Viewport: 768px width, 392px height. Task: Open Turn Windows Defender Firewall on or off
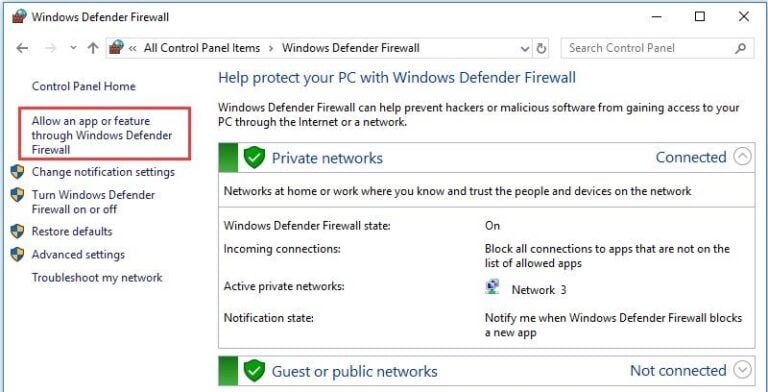[x=93, y=202]
